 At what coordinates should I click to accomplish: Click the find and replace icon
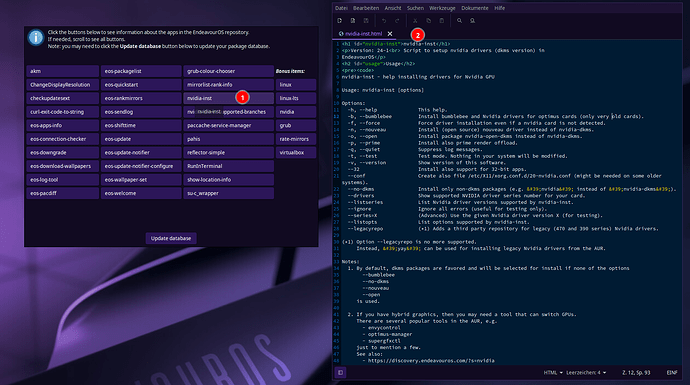472,21
